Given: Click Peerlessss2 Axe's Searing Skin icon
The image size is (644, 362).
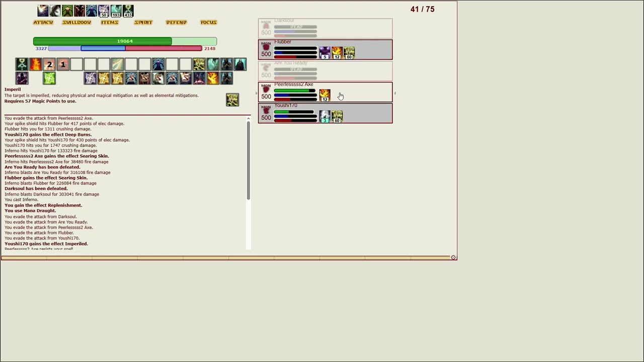Looking at the screenshot, I should (x=325, y=95).
